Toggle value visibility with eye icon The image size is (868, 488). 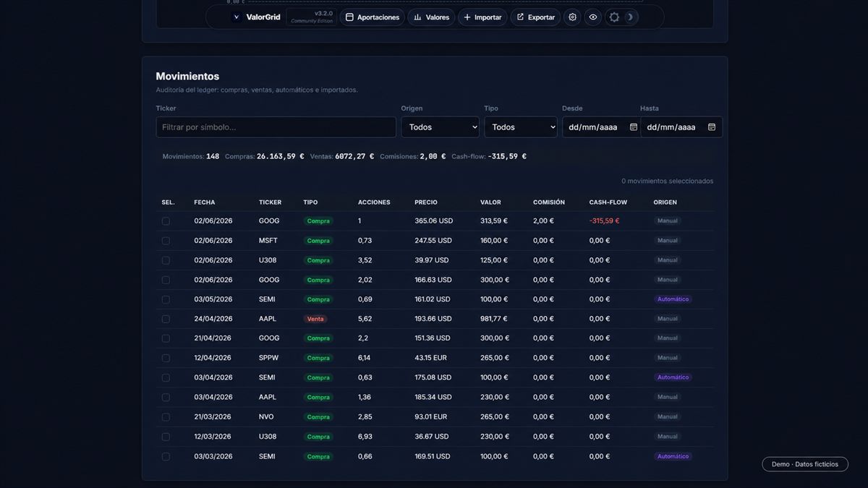click(593, 17)
